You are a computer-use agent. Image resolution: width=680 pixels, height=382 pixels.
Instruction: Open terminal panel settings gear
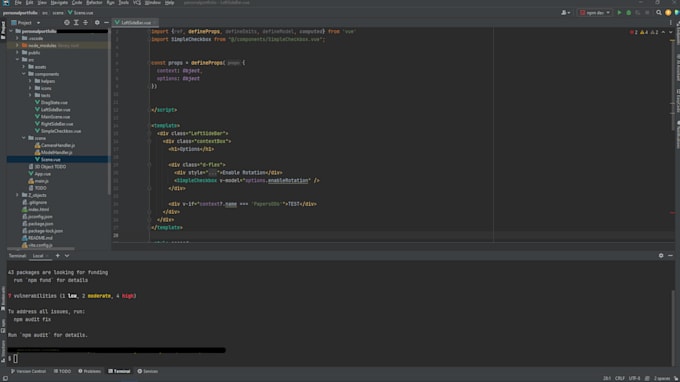[661, 256]
